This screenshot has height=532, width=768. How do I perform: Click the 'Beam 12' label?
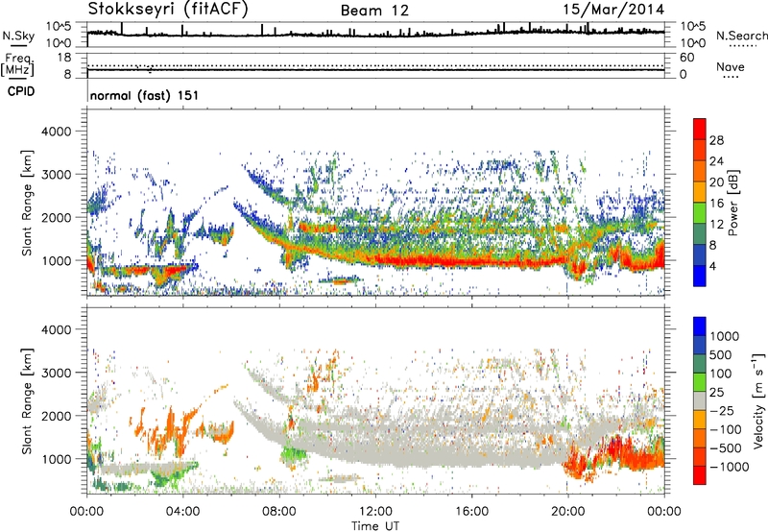374,11
